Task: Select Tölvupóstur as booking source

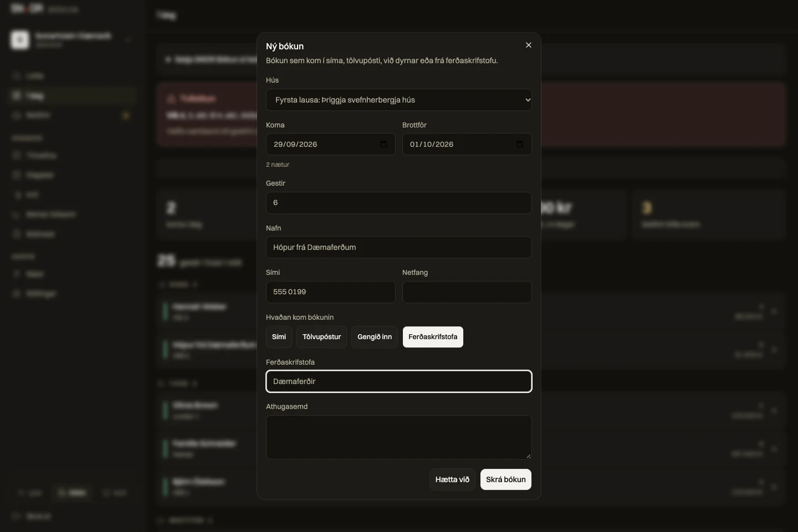Action: (322, 337)
